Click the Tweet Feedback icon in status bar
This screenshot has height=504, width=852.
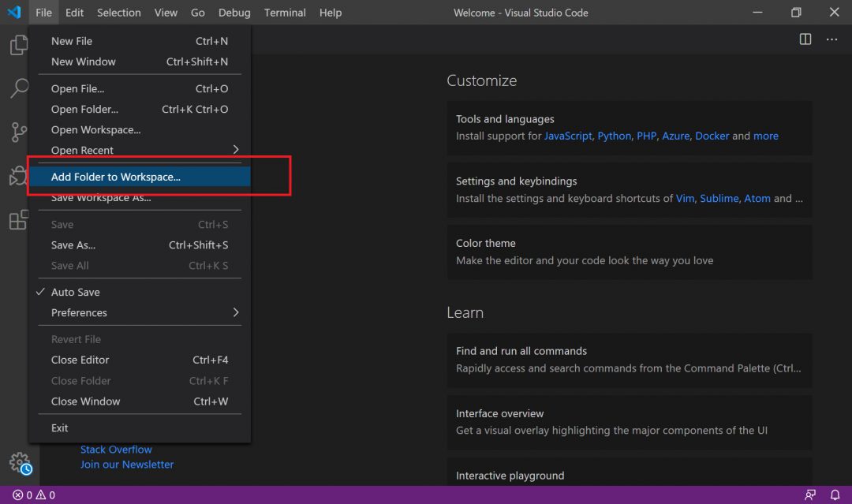pyautogui.click(x=810, y=495)
